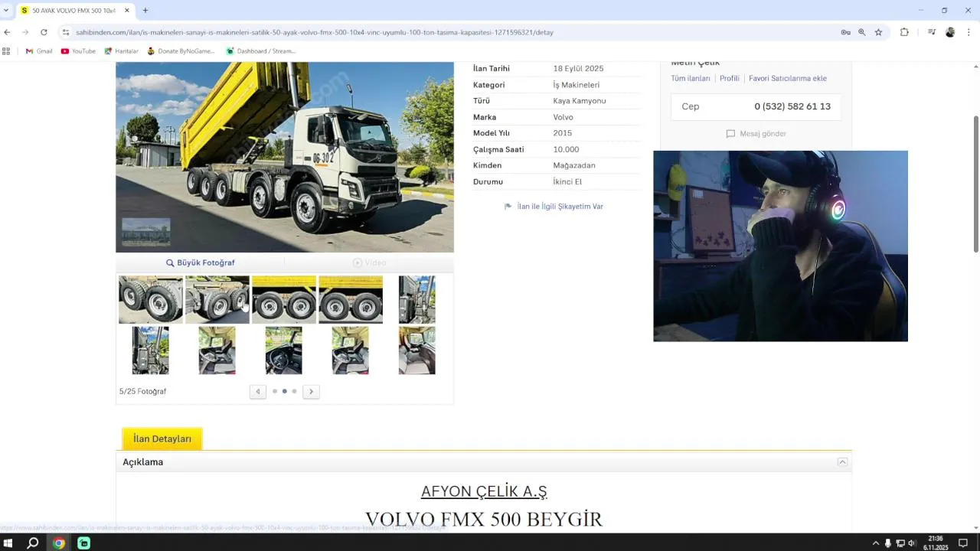Go to previous thumbnail page arrow

tap(258, 391)
